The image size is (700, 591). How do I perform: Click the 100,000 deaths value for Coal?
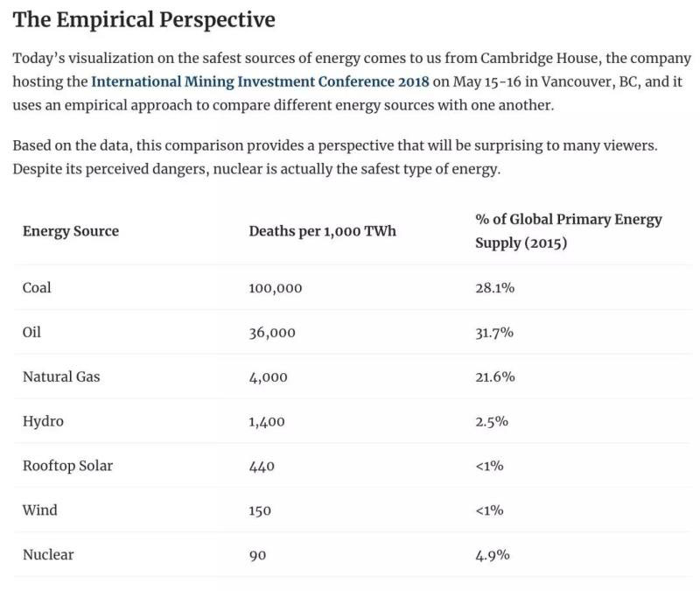(275, 288)
